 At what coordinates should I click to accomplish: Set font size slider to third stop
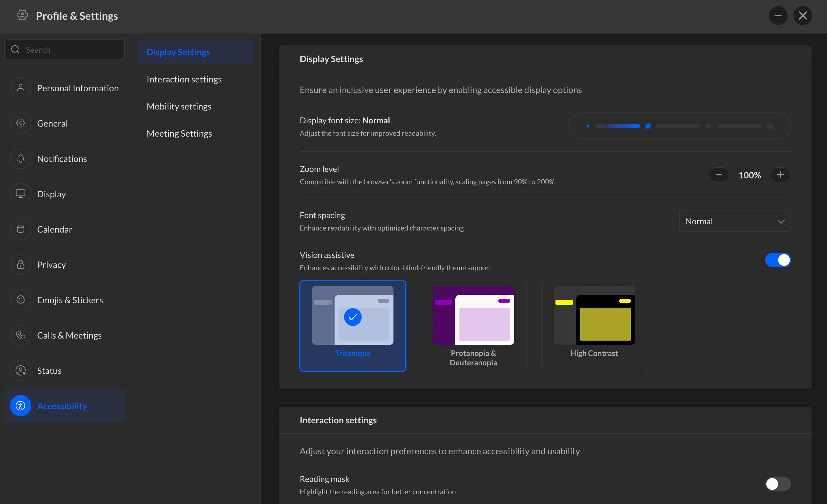(709, 126)
